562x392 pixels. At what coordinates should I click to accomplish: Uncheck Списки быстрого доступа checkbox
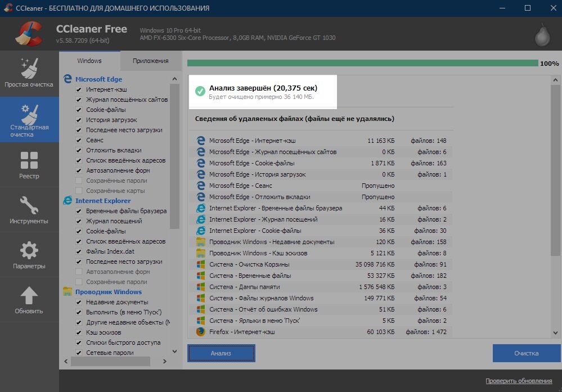[79, 343]
